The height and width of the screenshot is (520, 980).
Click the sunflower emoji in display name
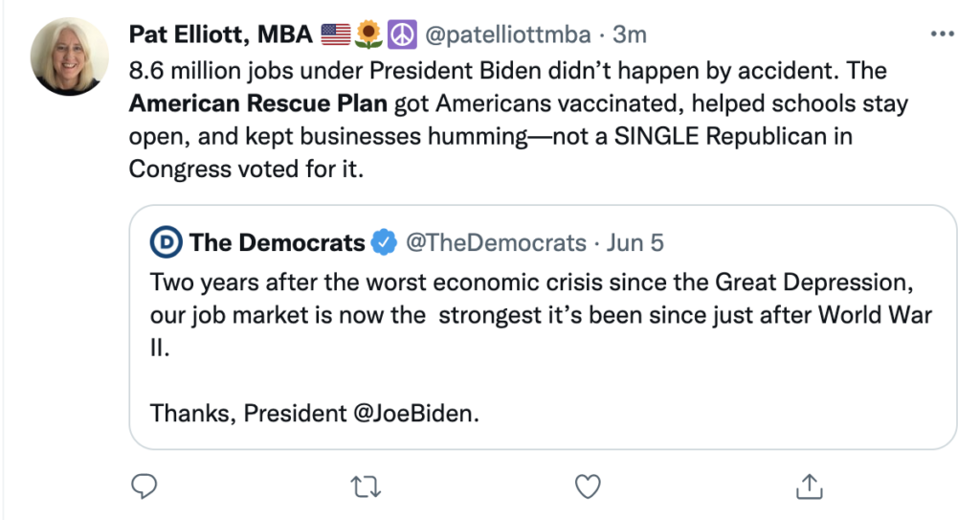[368, 35]
